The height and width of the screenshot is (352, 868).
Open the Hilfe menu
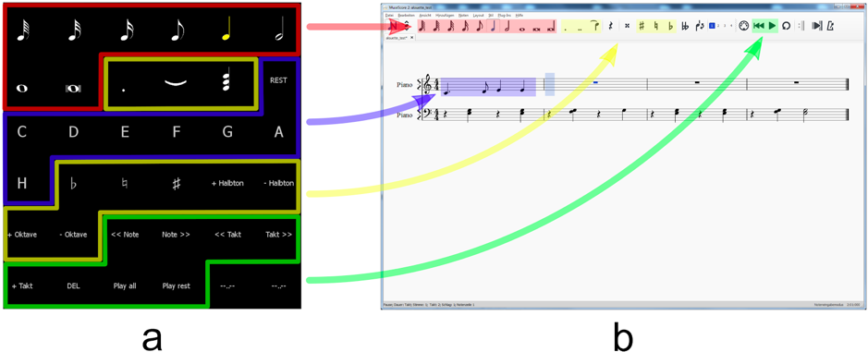(520, 16)
